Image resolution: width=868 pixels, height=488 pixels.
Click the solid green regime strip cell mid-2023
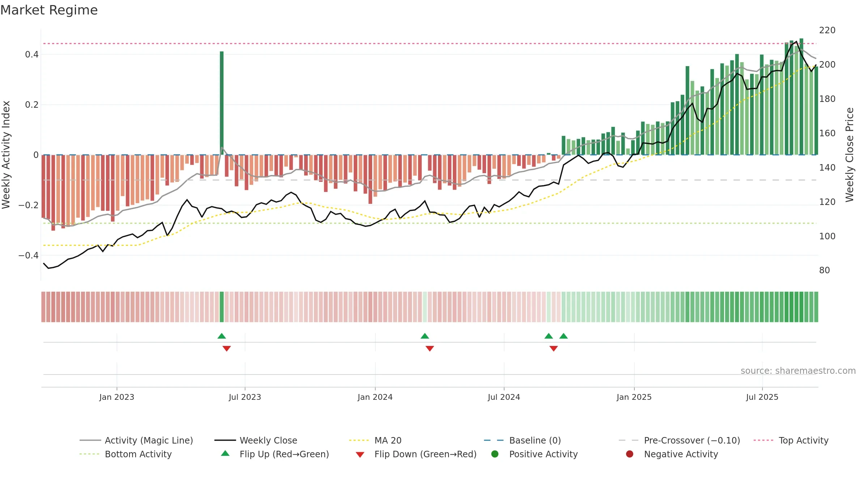222,307
